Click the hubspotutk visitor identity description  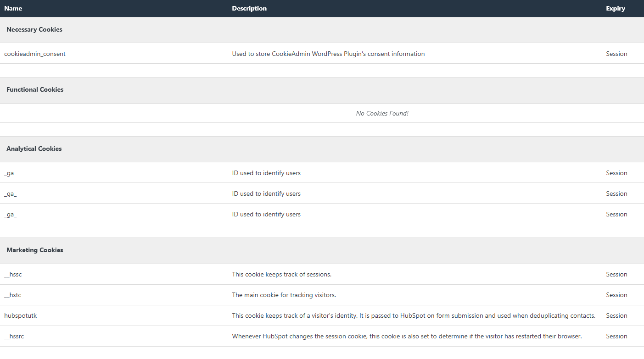(x=414, y=315)
